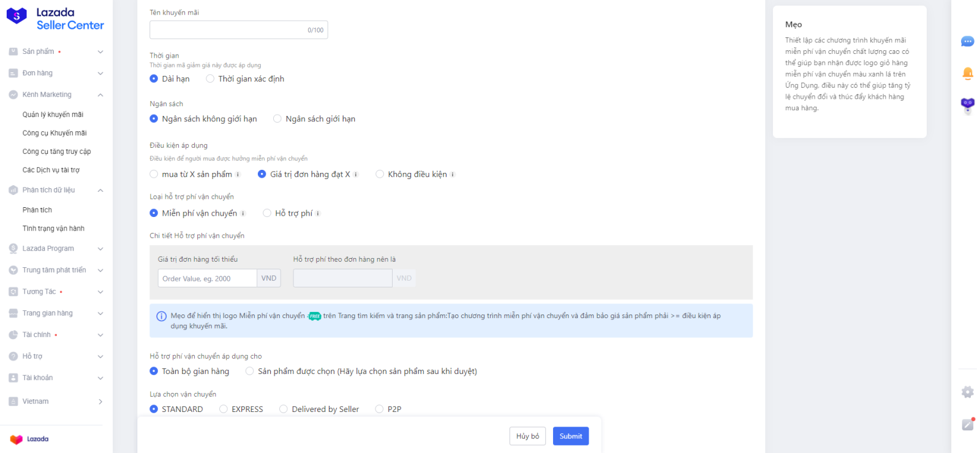Click the blue Submit button
Viewport: 980px width, 453px height.
coord(570,436)
